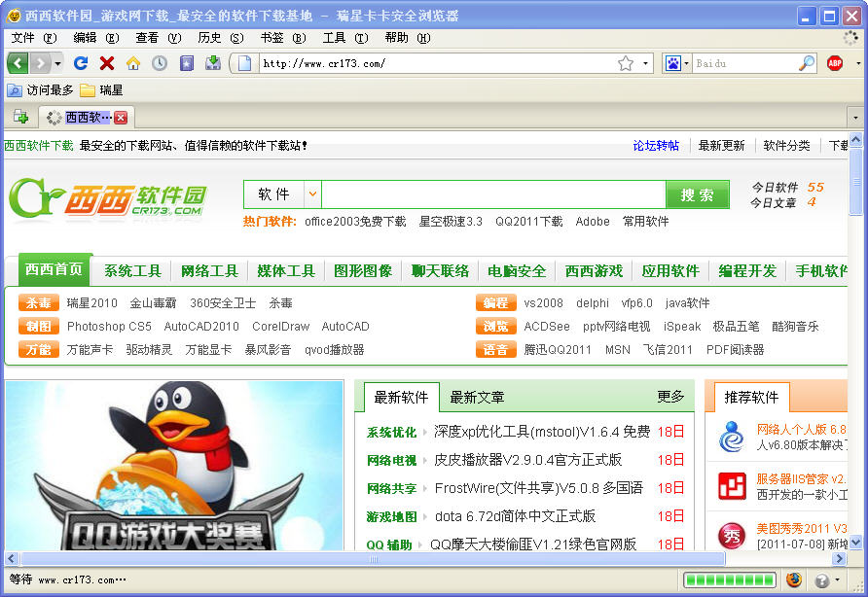Click the horizontal scrollbar thumb
Viewport: 868px width, 597px height.
(373, 559)
